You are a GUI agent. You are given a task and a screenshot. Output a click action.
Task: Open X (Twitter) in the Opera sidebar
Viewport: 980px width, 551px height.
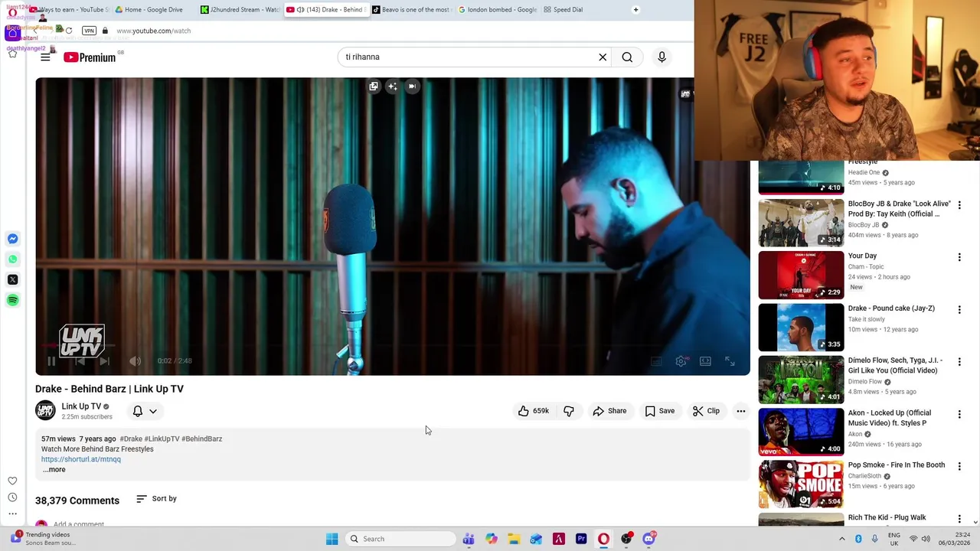click(x=12, y=280)
